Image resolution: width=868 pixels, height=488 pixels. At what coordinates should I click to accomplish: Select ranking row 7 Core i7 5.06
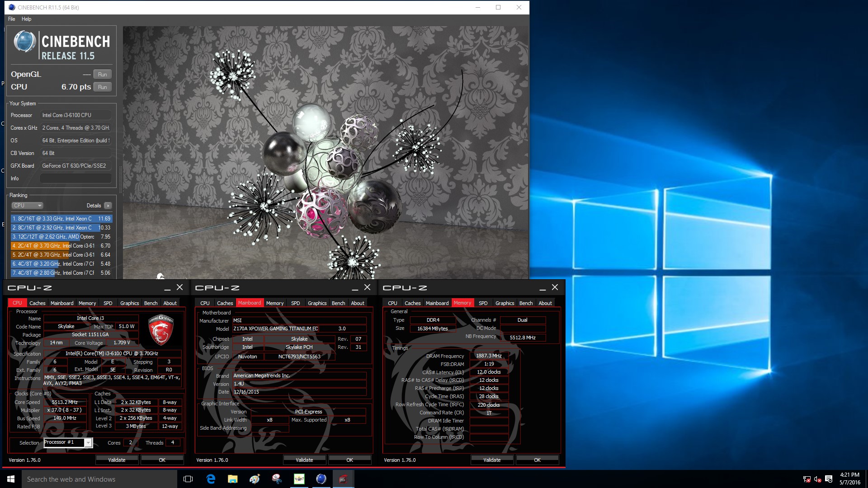coord(61,273)
